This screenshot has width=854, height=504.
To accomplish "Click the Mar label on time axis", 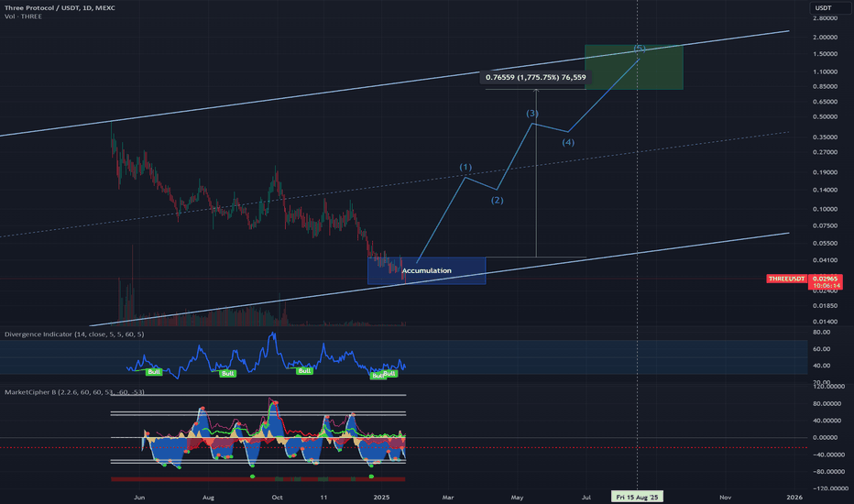I will pyautogui.click(x=448, y=498).
